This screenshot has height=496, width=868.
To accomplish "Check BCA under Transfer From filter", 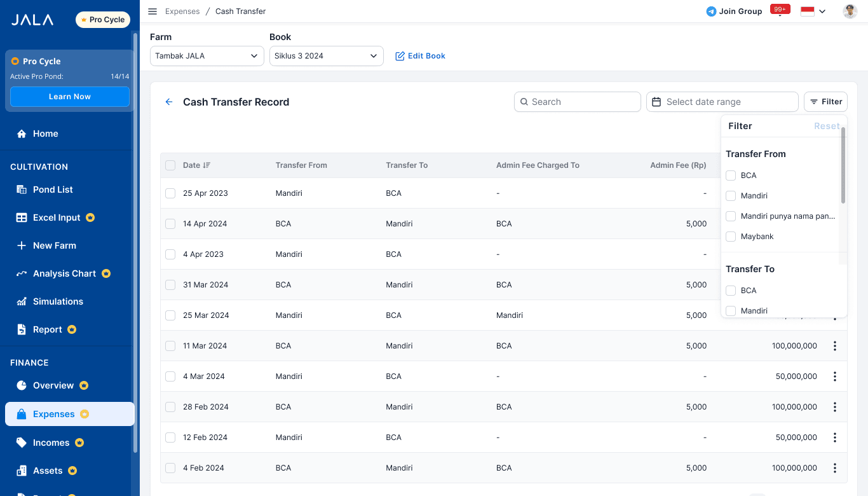I will coord(731,176).
